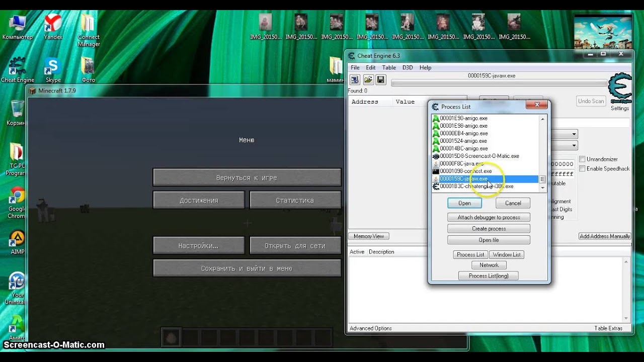Open the File menu in Cheat Engine

click(x=355, y=67)
